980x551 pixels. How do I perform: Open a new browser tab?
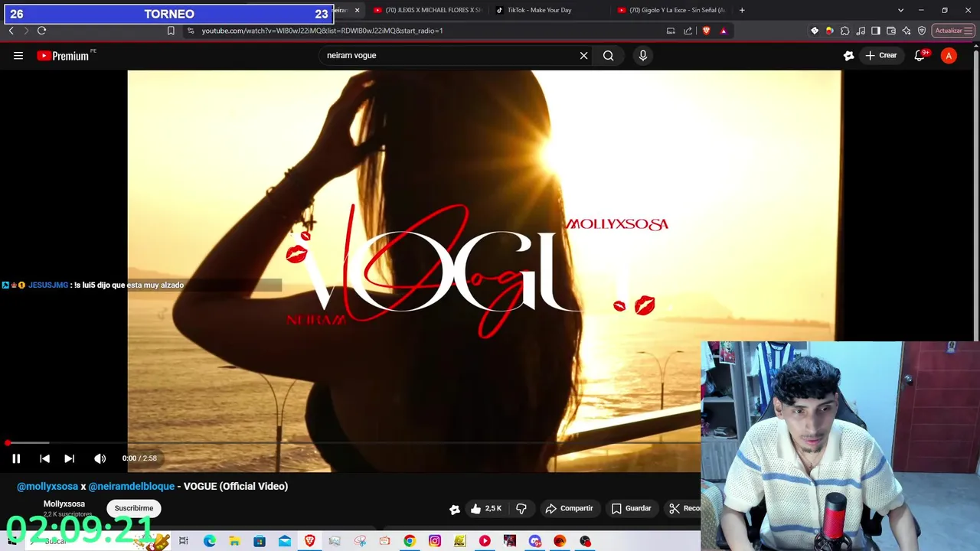tap(742, 10)
